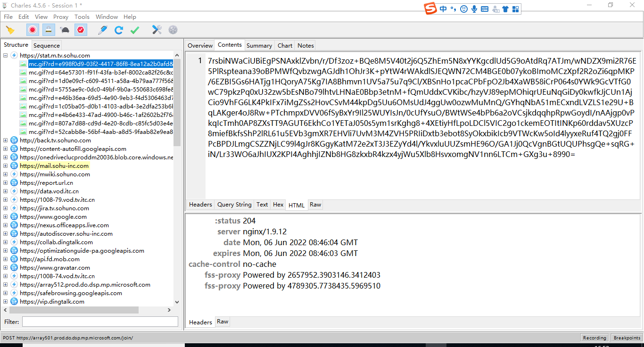Expand the back.tv.sohuno.com host node
This screenshot has height=347, width=644.
(6, 140)
